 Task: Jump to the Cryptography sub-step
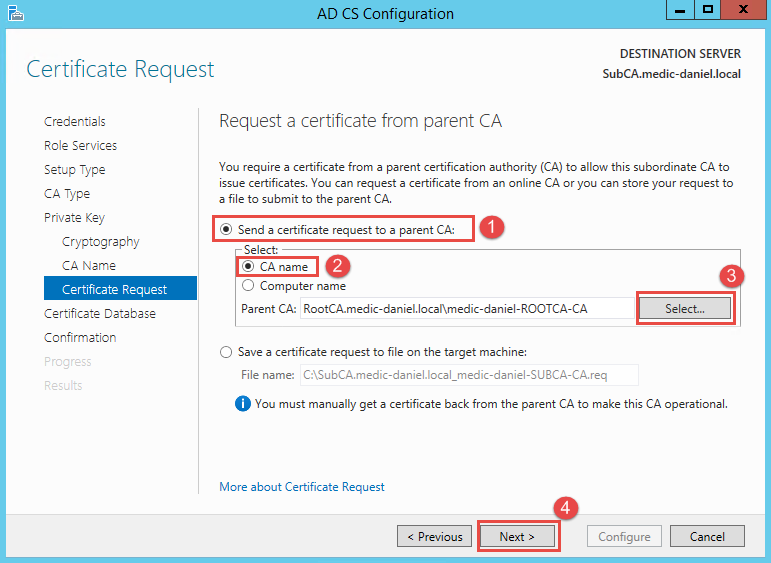[x=100, y=242]
